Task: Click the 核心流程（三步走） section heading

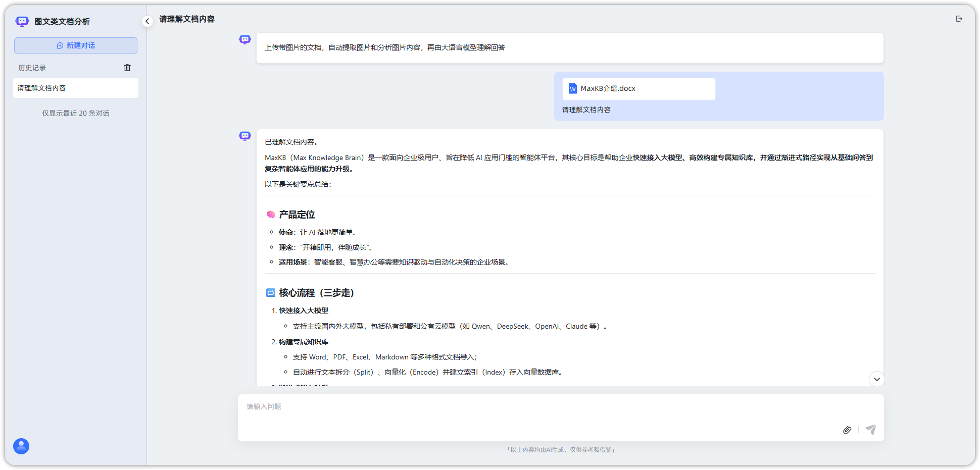Action: click(316, 293)
